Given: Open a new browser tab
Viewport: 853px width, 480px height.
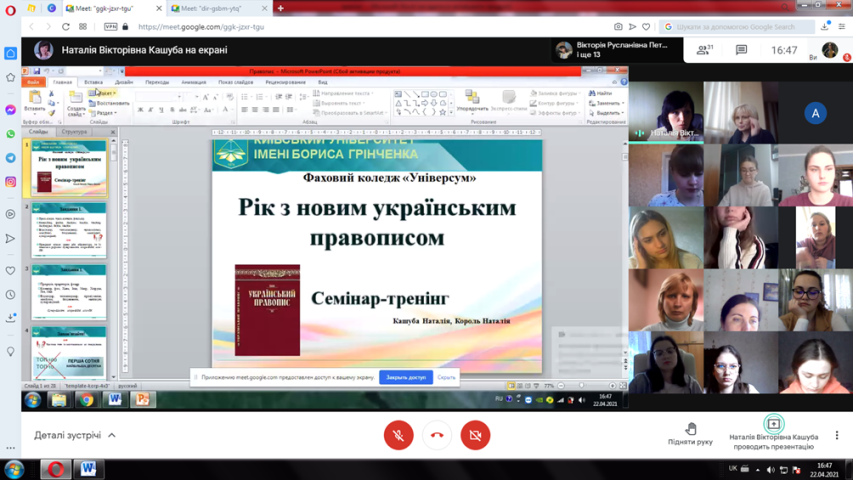Looking at the screenshot, I should [281, 8].
